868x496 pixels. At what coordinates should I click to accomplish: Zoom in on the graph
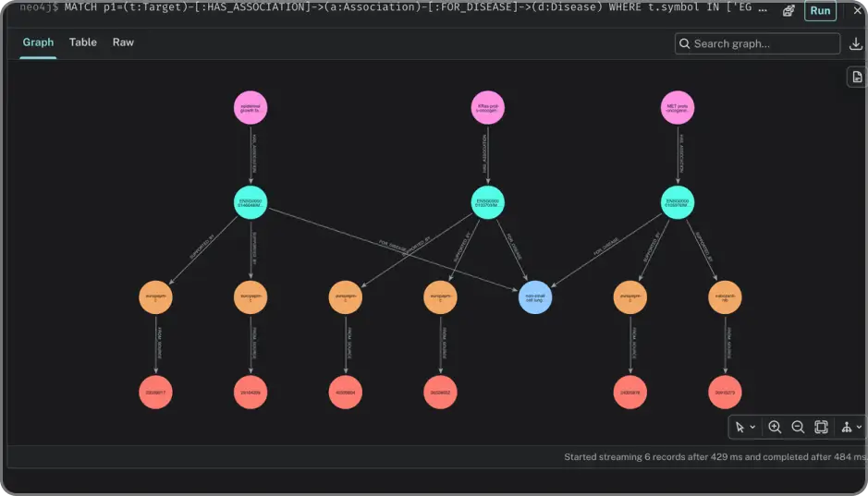pos(775,427)
